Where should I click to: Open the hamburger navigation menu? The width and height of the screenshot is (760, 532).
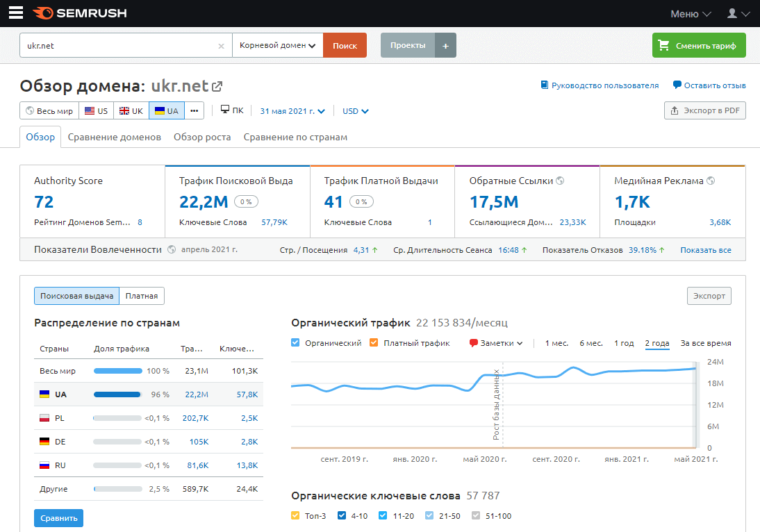click(x=16, y=13)
